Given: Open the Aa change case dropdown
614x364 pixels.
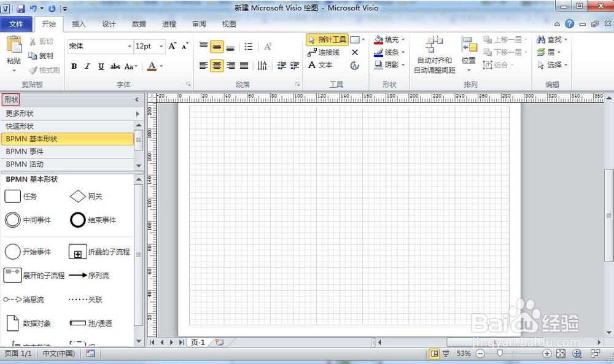Looking at the screenshot, I should [131, 66].
